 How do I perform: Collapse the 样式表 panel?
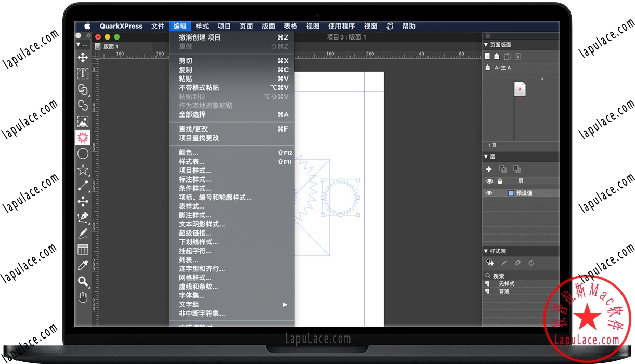point(486,251)
